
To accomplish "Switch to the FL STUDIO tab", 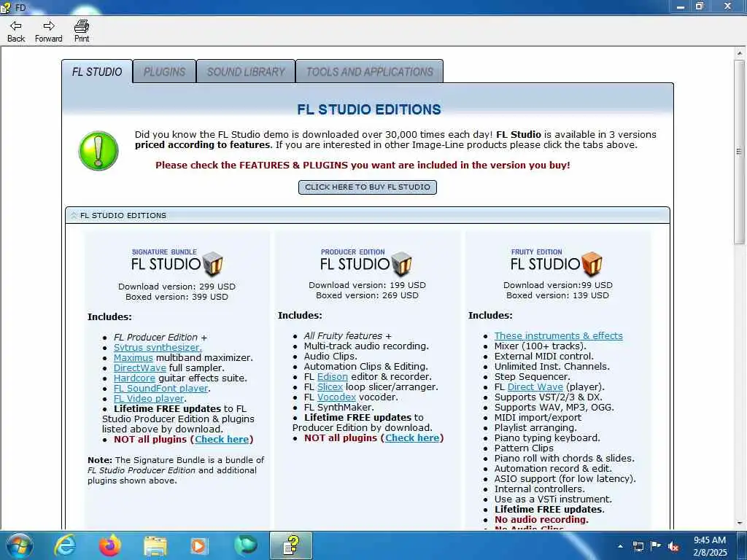I will pos(97,72).
